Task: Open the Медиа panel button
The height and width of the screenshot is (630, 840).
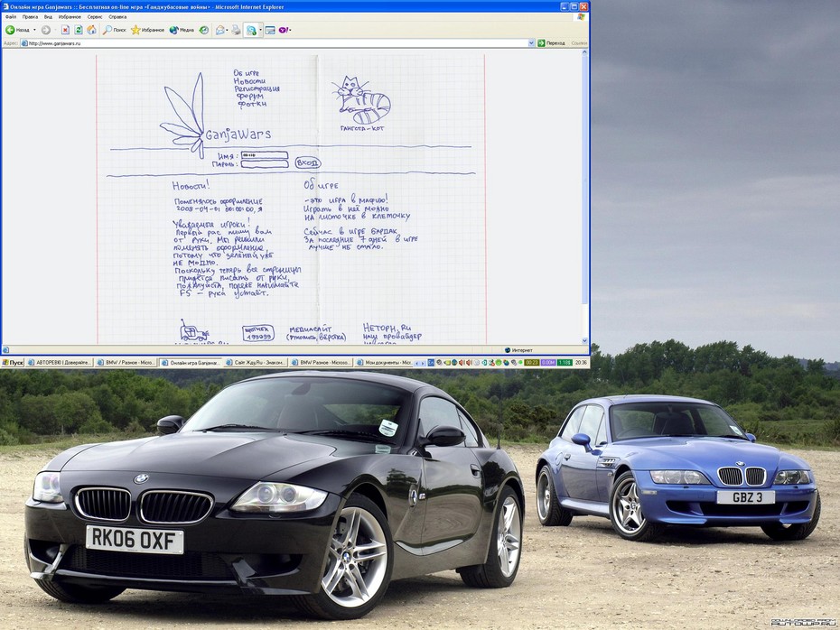Action: pos(182,30)
